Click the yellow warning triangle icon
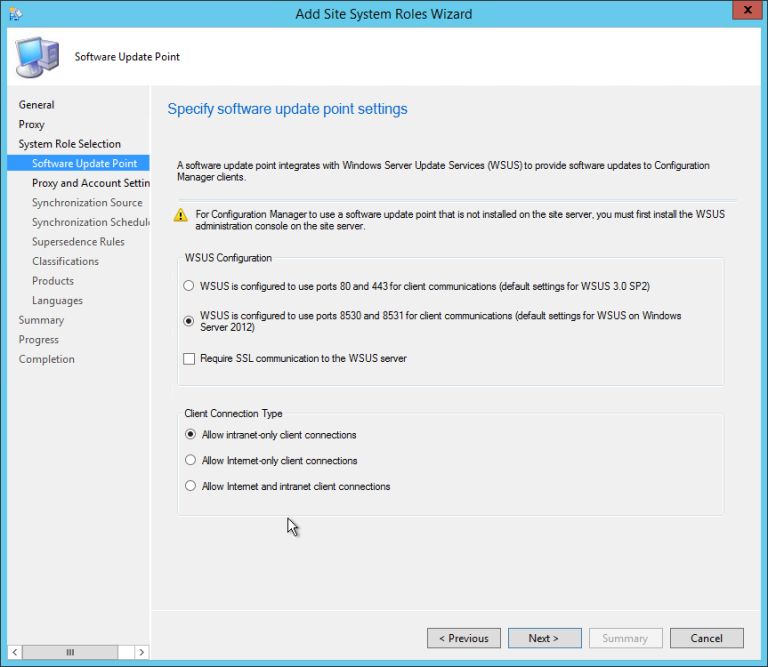768x667 pixels. tap(180, 214)
